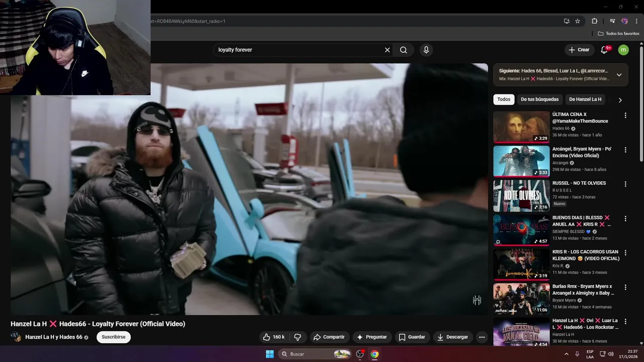Open the Crear menu
The image size is (644, 362).
[x=579, y=50]
